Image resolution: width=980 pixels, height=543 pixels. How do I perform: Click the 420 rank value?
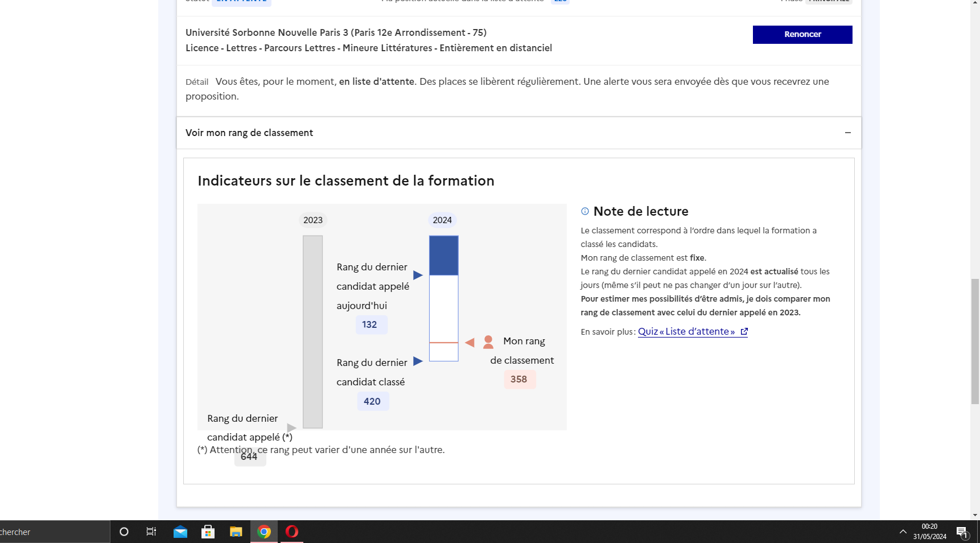pos(372,401)
